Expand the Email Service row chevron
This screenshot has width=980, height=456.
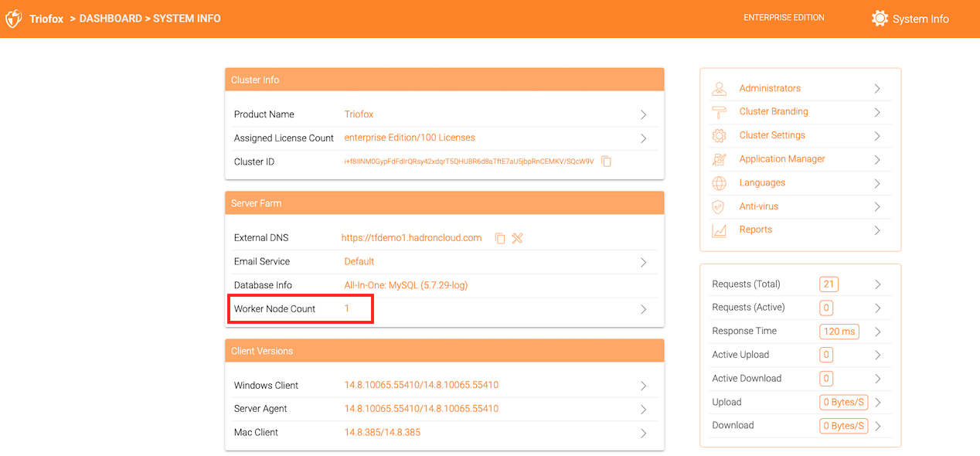(644, 262)
